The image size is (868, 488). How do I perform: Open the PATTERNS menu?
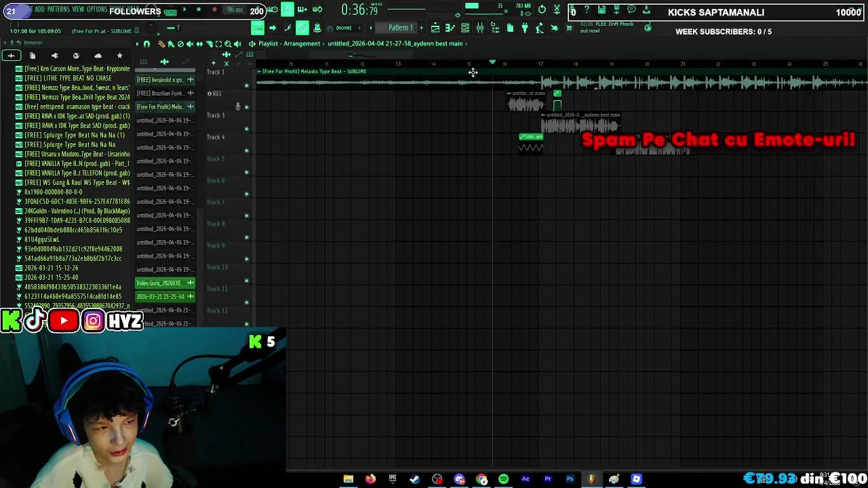click(58, 9)
